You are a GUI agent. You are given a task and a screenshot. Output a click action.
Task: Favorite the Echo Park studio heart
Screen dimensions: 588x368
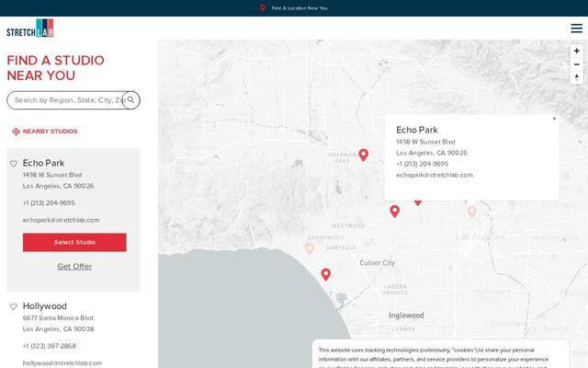(14, 164)
